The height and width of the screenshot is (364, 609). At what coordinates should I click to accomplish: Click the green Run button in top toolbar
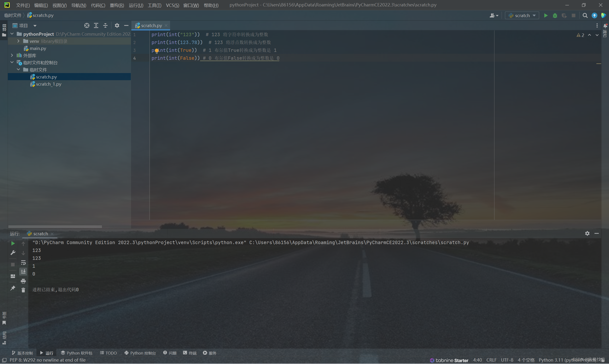tap(545, 15)
